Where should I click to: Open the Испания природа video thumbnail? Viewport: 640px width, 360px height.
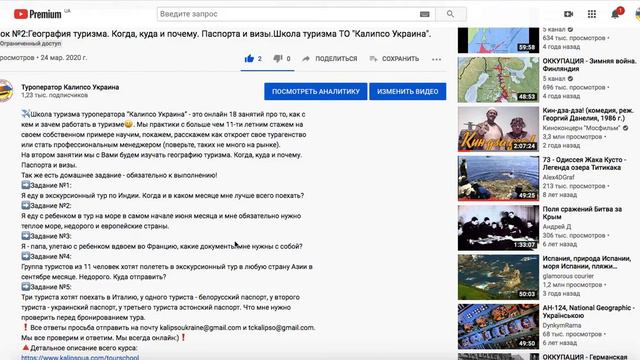(498, 277)
